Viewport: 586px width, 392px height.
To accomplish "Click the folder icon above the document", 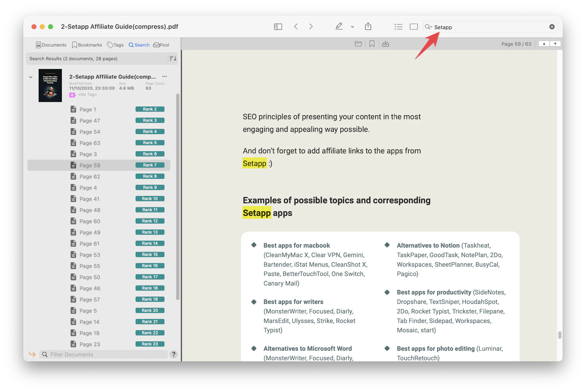I will coord(358,44).
